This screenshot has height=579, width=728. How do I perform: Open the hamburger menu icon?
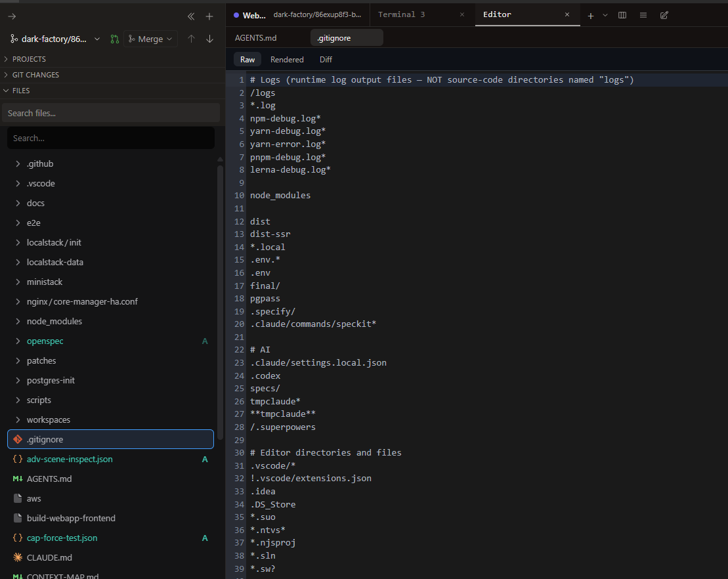pyautogui.click(x=643, y=15)
